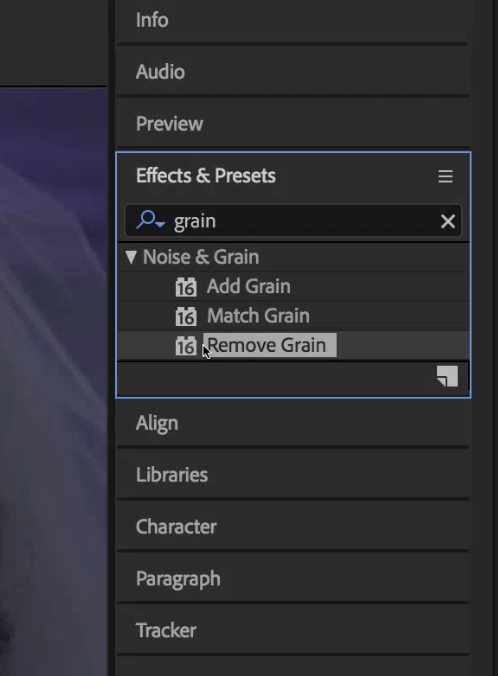This screenshot has height=676, width=498.
Task: Click the 16-bit icon beside Match Grain
Action: [x=186, y=316]
